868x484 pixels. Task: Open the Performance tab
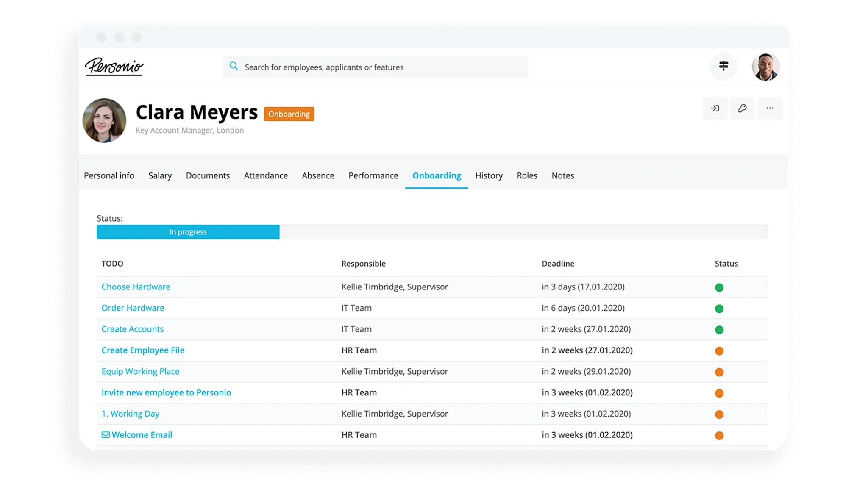click(x=373, y=175)
